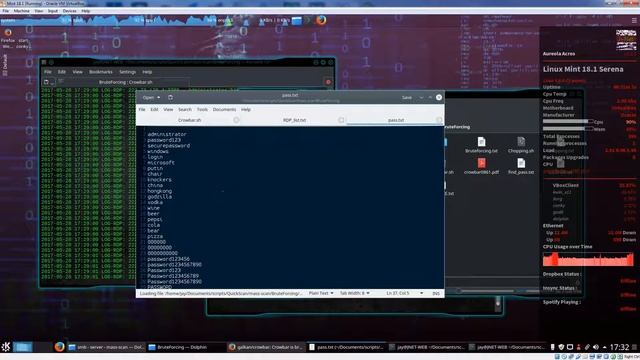This screenshot has width=640, height=360.
Task: Click the panel menu icon at top right
Action: coord(634,20)
